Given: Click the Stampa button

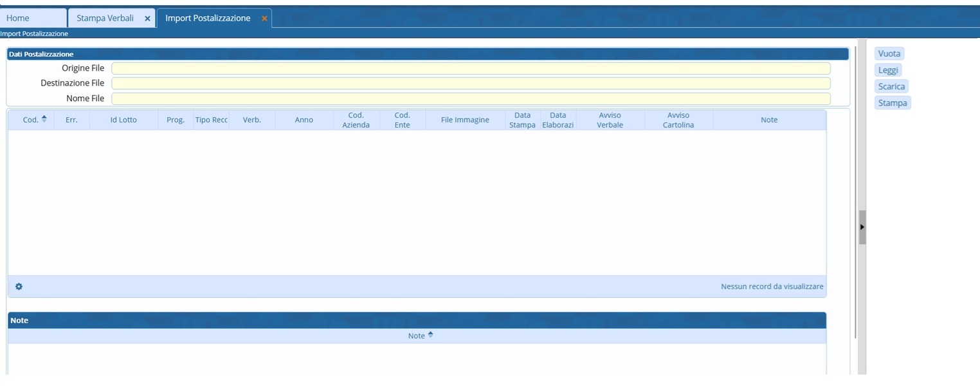Looking at the screenshot, I should 893,103.
